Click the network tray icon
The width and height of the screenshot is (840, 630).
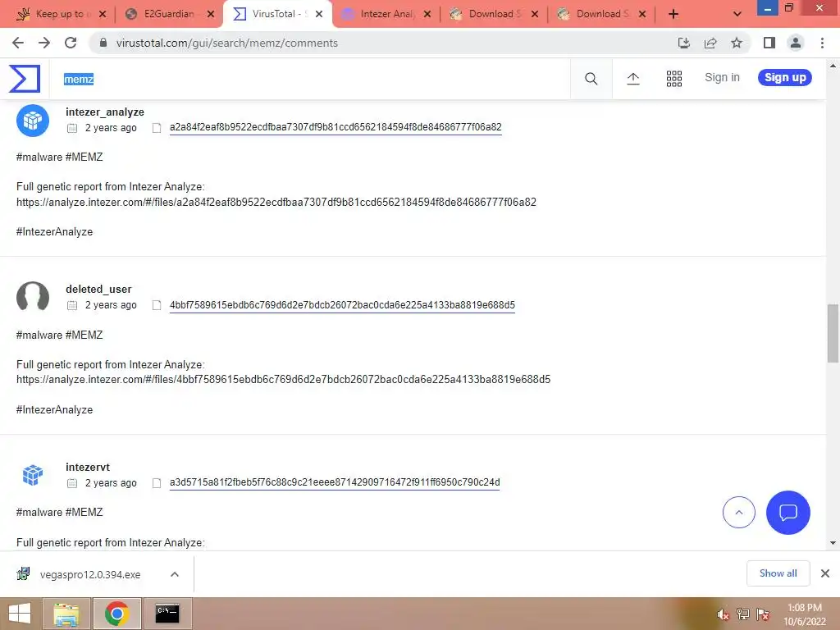pyautogui.click(x=743, y=614)
